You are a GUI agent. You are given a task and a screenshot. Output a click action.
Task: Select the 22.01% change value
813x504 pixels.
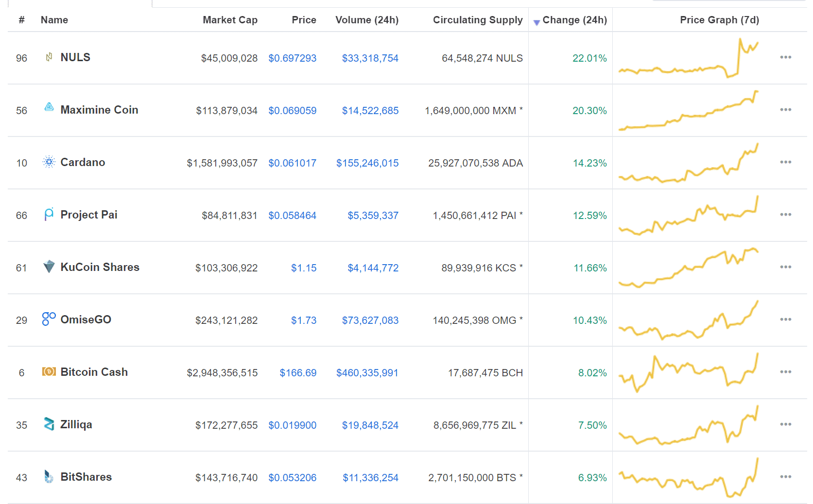tap(589, 58)
